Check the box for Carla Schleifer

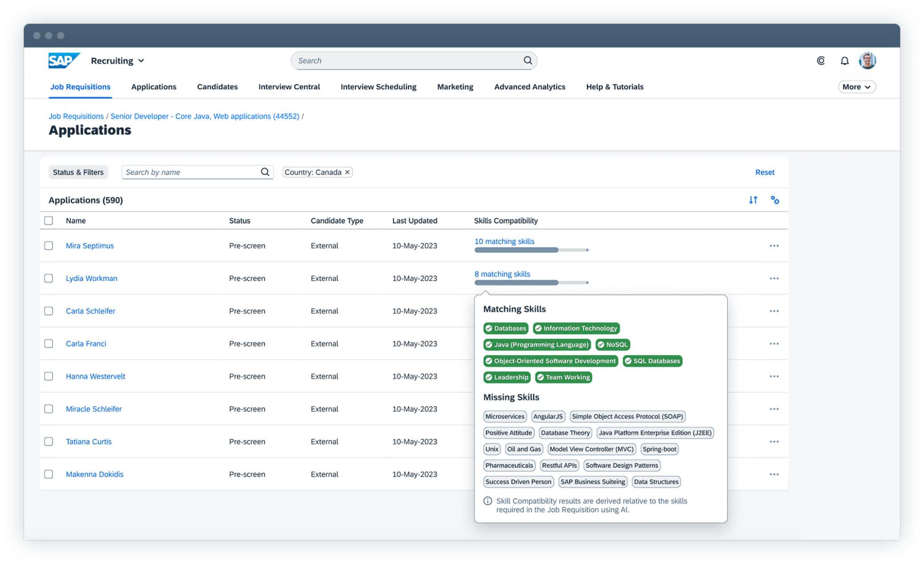[49, 311]
